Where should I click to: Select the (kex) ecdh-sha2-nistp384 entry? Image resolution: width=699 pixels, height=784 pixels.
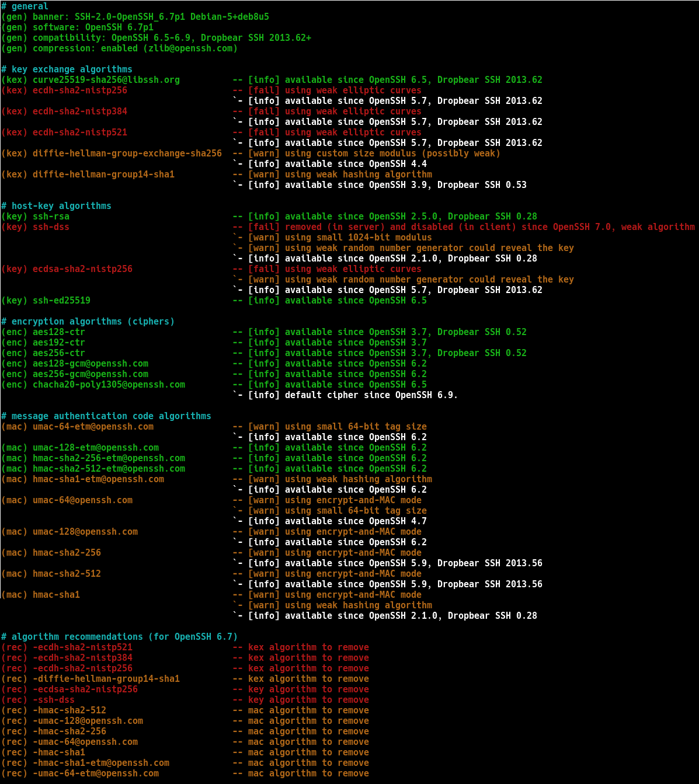click(64, 111)
